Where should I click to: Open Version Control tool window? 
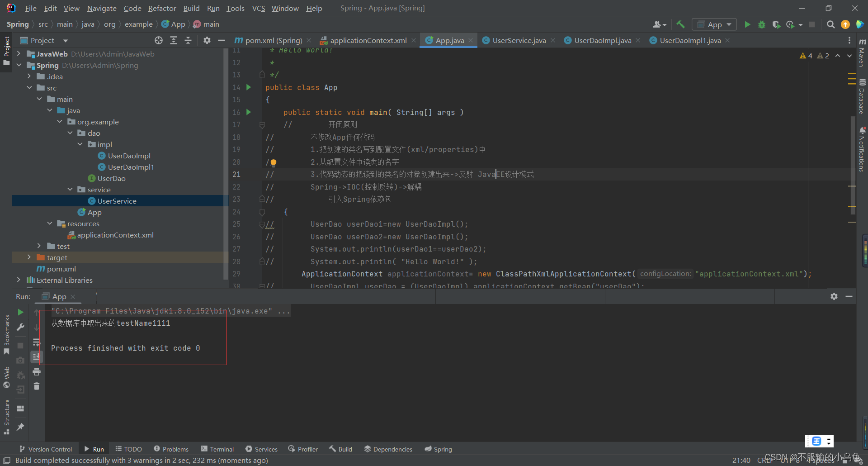coord(46,449)
